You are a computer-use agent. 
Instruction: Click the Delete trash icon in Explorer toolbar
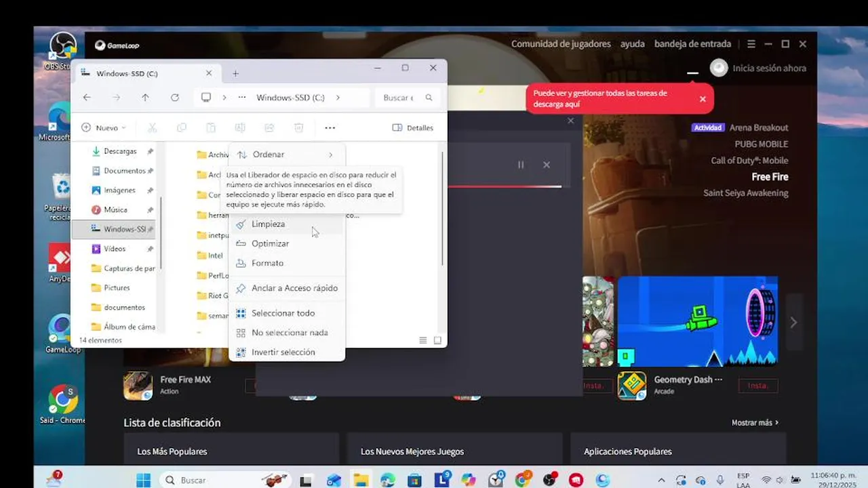click(x=298, y=127)
